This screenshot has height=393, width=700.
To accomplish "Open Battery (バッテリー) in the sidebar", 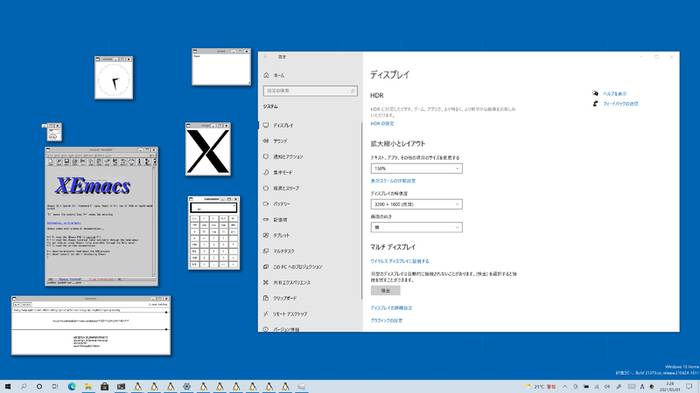I will pos(281,204).
